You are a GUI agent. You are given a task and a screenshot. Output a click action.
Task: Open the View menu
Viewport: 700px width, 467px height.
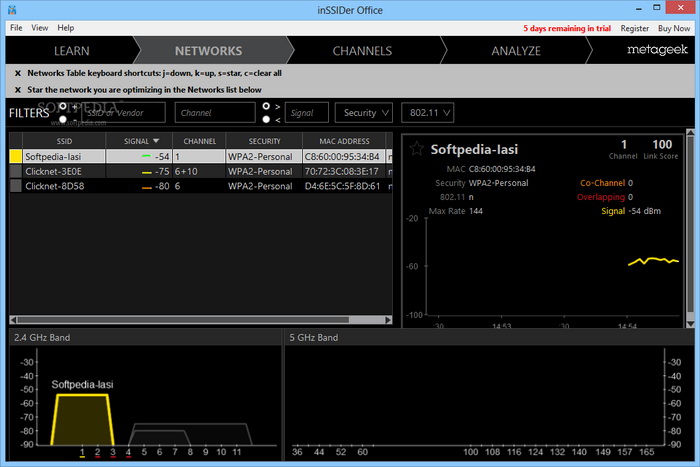[x=39, y=28]
